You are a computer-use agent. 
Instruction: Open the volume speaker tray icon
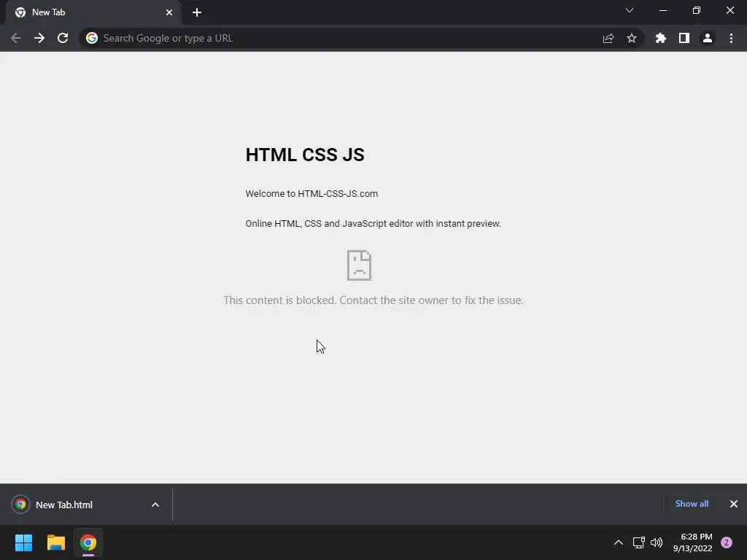[x=657, y=542]
